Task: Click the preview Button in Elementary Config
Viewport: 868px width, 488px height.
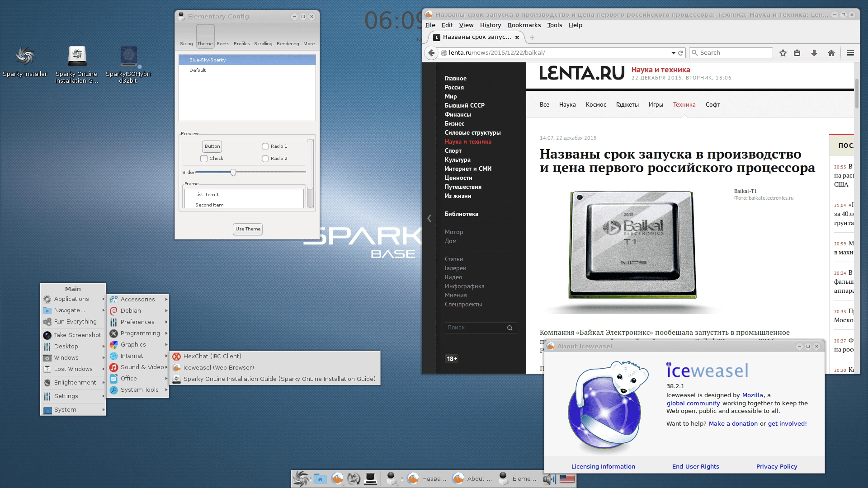Action: (212, 146)
